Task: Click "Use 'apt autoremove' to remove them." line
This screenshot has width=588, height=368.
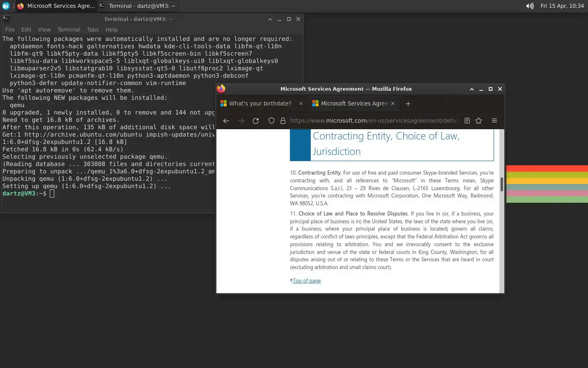Action: pyautogui.click(x=68, y=90)
